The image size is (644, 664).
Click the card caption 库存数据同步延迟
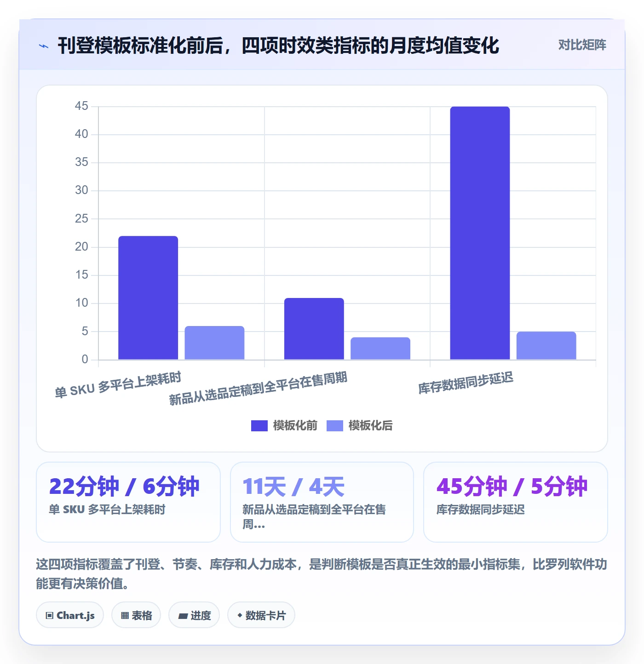480,509
